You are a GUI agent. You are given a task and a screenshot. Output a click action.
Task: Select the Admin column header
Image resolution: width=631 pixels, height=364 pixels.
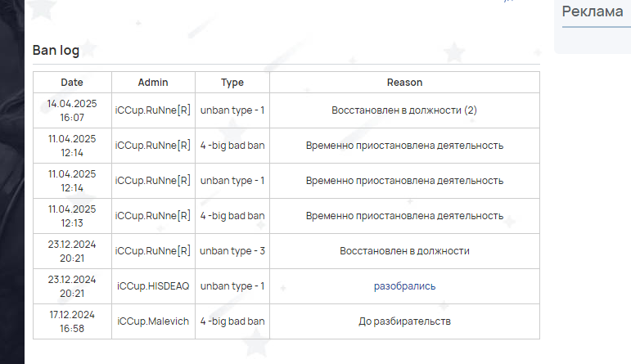(x=153, y=83)
